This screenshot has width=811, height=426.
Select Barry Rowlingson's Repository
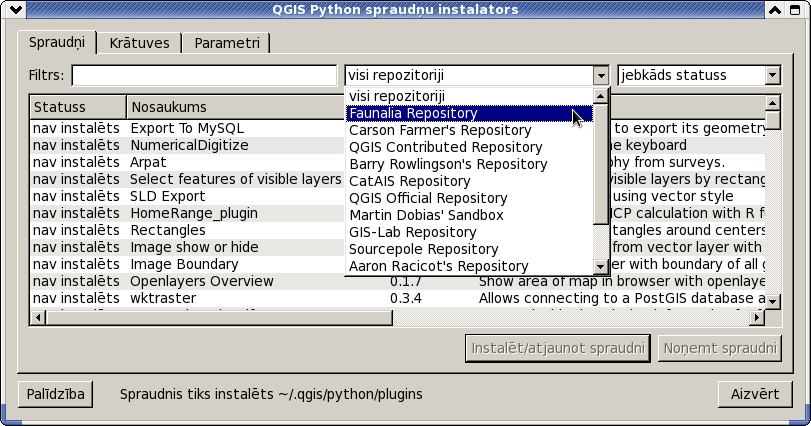tap(470, 164)
